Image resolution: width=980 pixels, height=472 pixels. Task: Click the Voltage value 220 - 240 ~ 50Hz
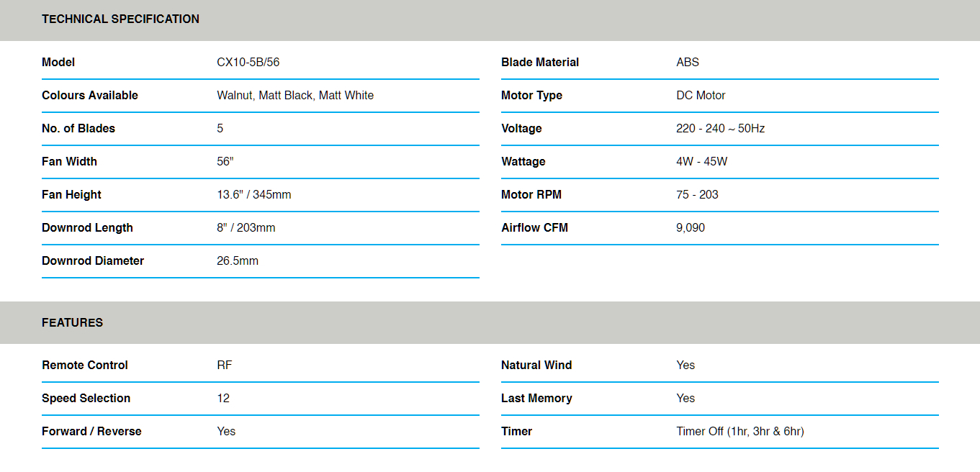(720, 129)
